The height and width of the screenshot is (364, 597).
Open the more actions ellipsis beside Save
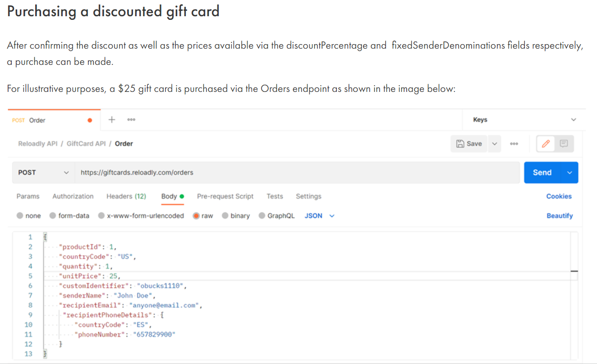(514, 144)
